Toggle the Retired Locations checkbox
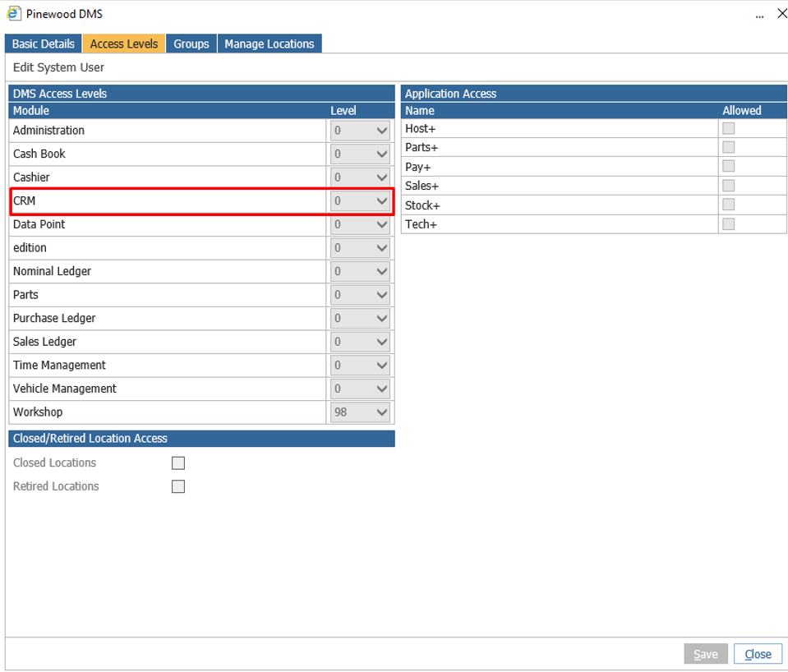This screenshot has width=788, height=672. (x=177, y=486)
